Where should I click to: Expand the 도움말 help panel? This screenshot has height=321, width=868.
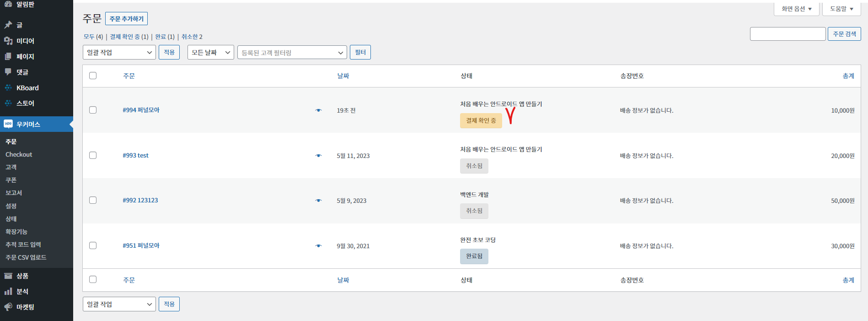[x=841, y=9]
